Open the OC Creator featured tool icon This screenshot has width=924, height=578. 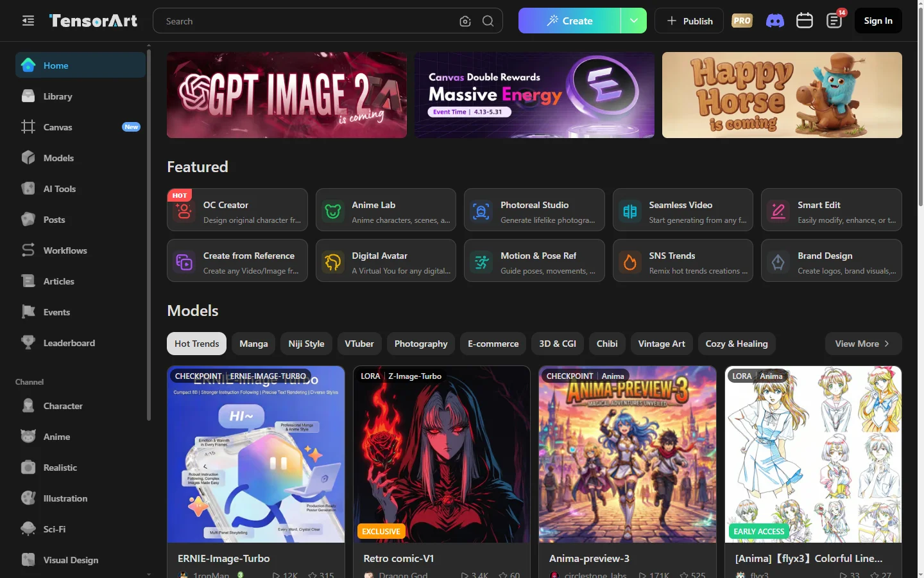point(184,211)
